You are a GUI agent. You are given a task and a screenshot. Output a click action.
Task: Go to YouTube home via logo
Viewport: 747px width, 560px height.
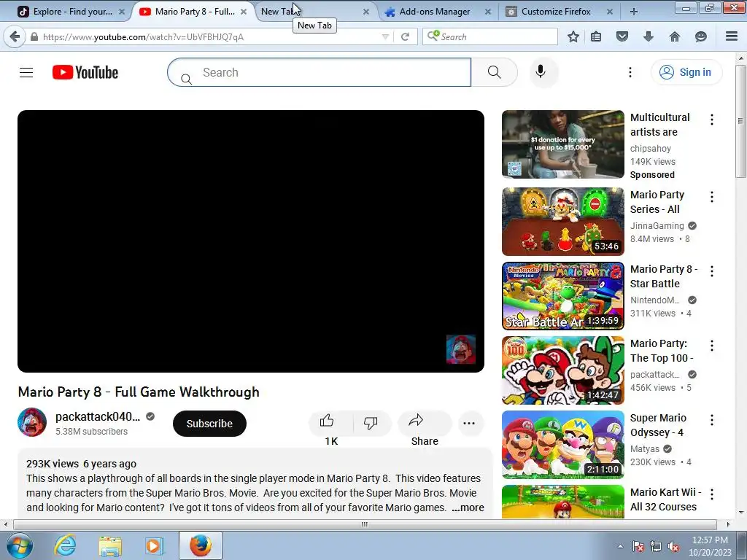click(85, 72)
